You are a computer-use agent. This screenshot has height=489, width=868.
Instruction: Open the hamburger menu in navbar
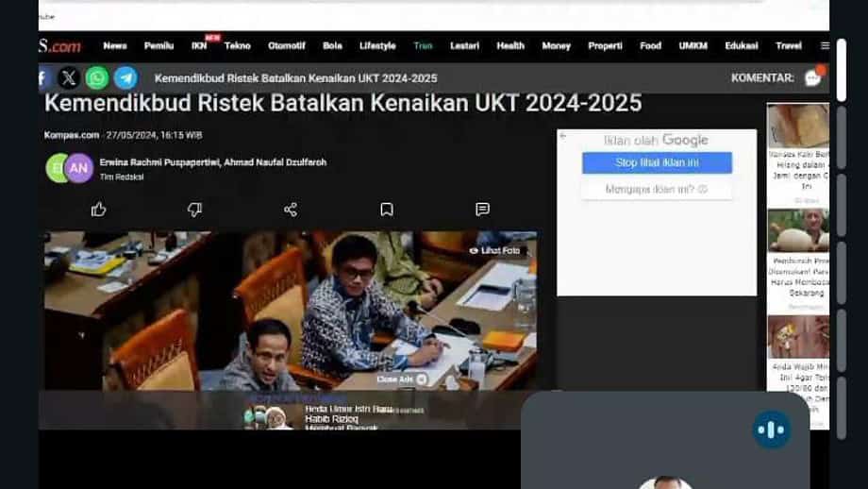[x=825, y=46]
